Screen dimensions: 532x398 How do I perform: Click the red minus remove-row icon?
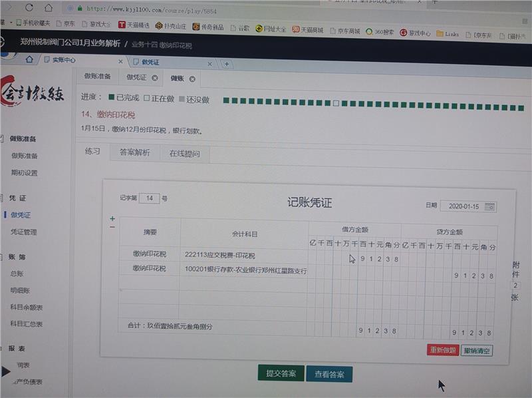[x=112, y=228]
